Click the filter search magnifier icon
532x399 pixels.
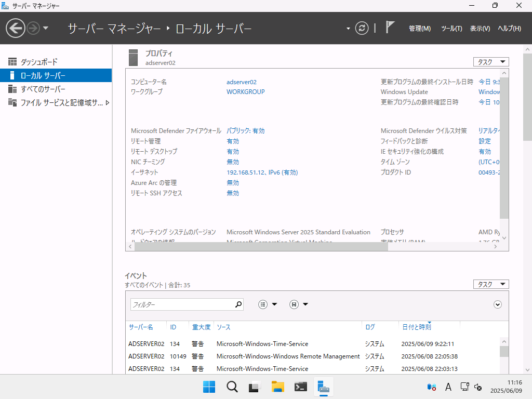pos(238,304)
